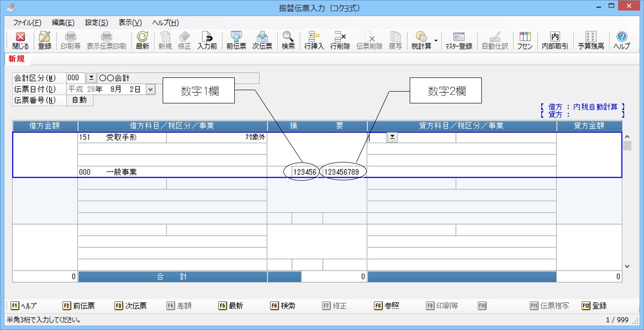The height and width of the screenshot is (330, 644).
Task: Click the 閉じる (close) toolbar icon
Action: coord(20,41)
